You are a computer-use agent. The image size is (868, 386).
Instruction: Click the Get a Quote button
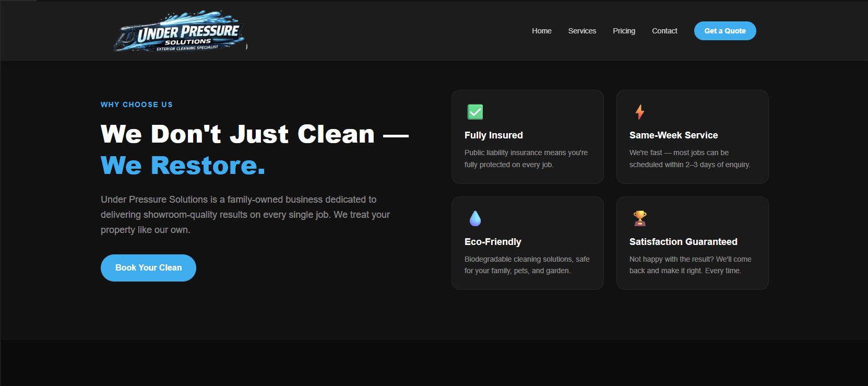pyautogui.click(x=725, y=31)
